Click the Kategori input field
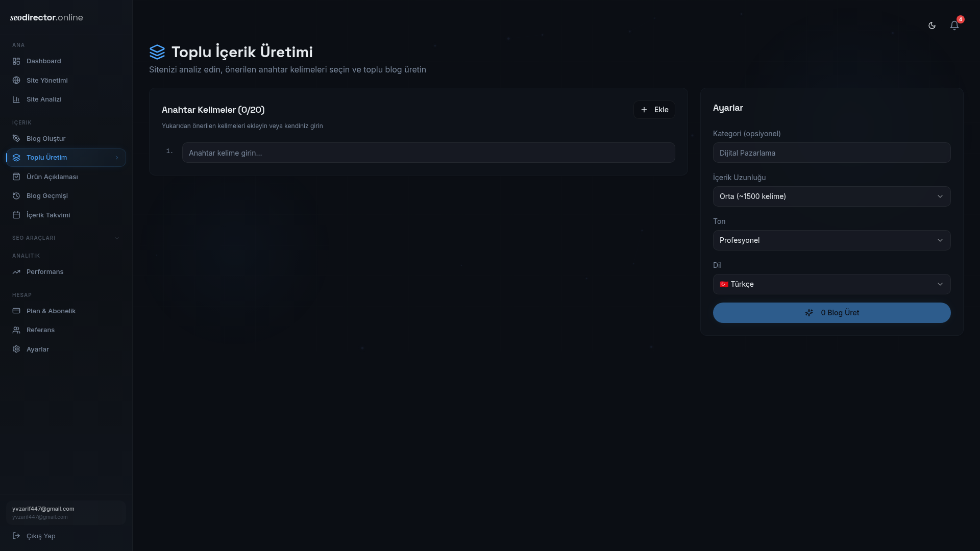This screenshot has height=551, width=980. pyautogui.click(x=831, y=153)
